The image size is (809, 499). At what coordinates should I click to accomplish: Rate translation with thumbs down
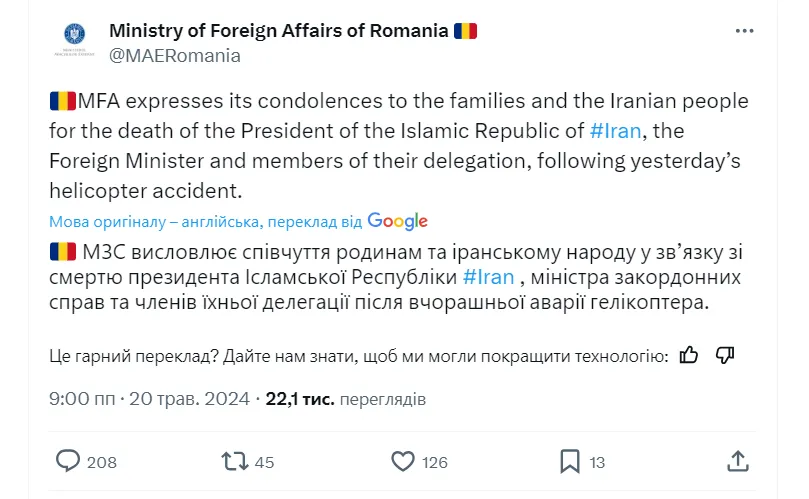click(x=726, y=354)
